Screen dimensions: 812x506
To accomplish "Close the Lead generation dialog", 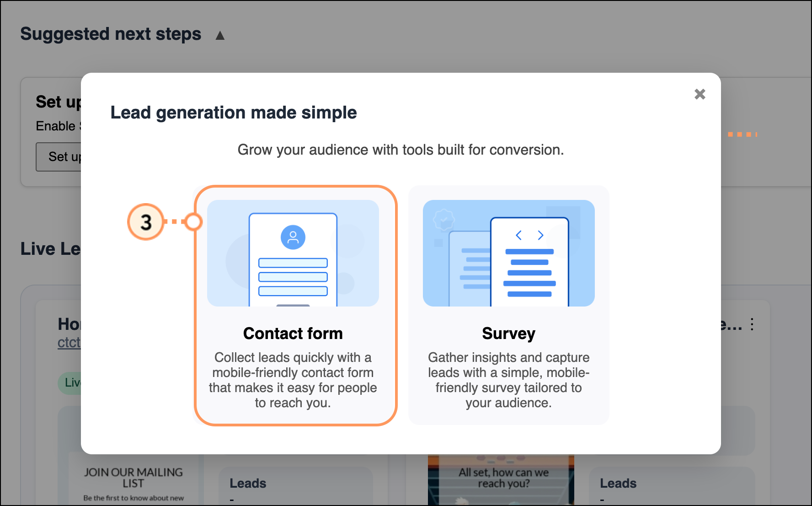I will click(x=700, y=94).
